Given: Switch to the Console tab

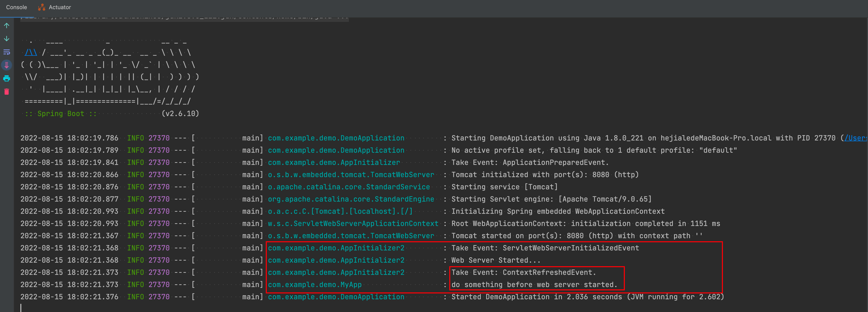Looking at the screenshot, I should [x=17, y=7].
